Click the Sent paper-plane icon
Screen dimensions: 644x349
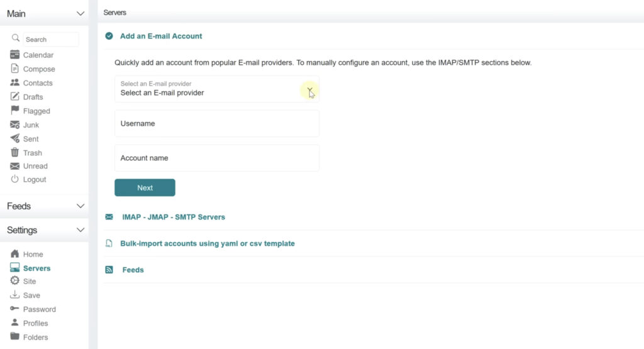click(x=15, y=138)
